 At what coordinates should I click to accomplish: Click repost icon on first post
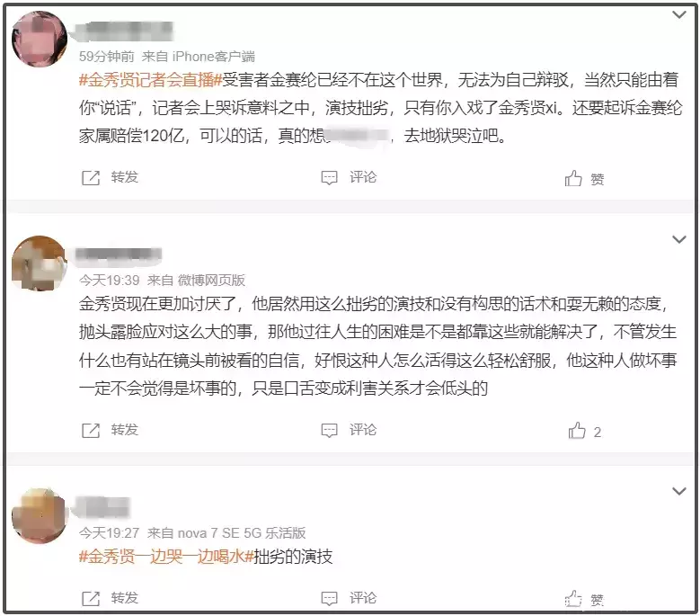(91, 178)
